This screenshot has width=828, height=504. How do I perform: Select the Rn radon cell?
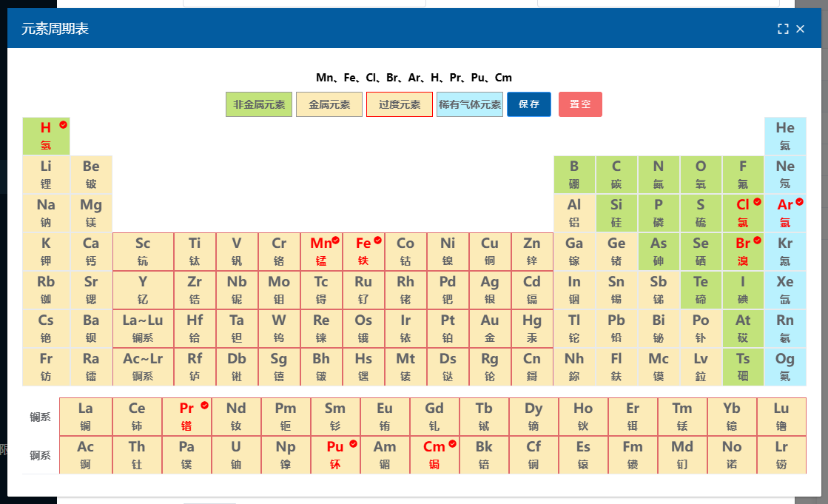coord(785,329)
